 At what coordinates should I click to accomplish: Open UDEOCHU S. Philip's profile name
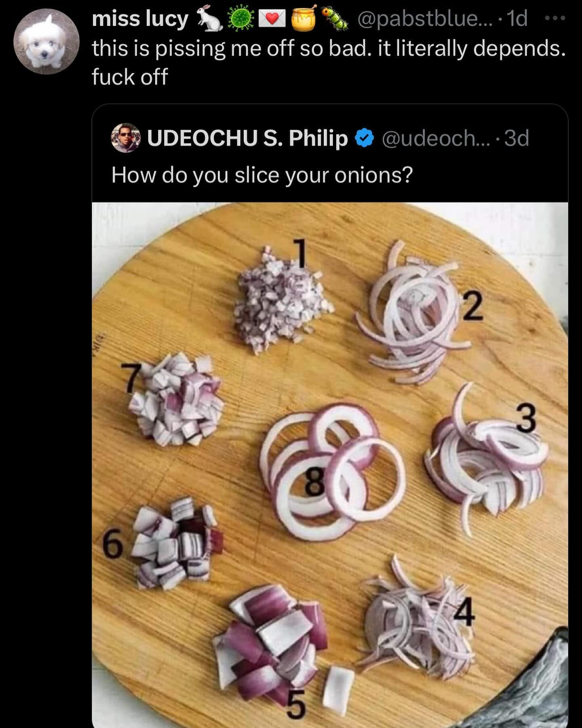coord(247,138)
